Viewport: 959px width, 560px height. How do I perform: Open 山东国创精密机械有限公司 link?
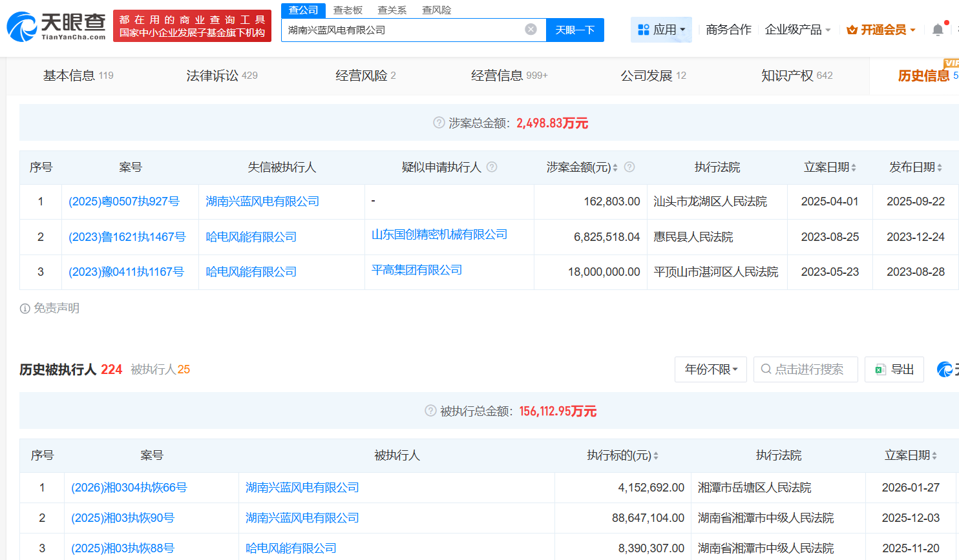tap(439, 234)
